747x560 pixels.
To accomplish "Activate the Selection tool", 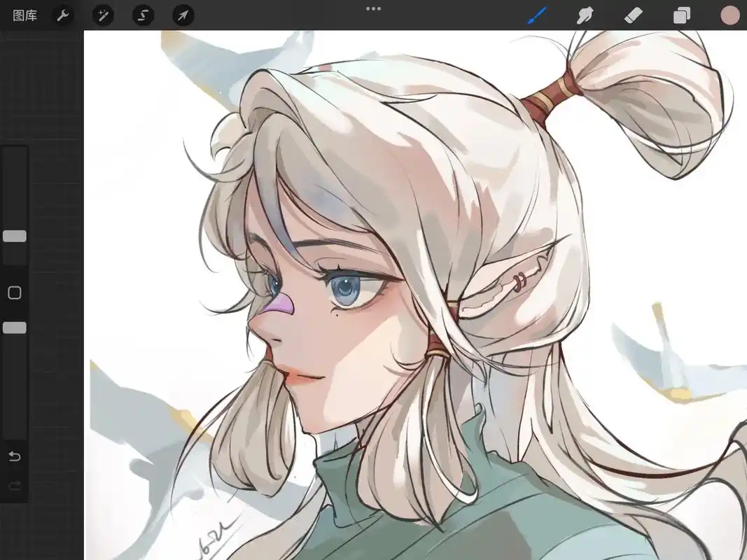I will click(143, 15).
